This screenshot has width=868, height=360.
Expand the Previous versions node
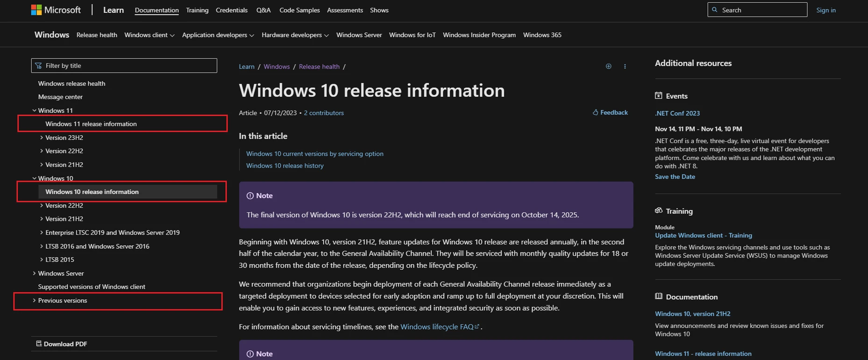point(34,300)
